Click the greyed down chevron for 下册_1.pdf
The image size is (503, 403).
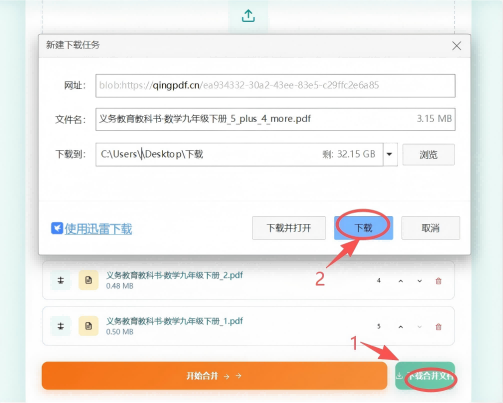click(420, 327)
